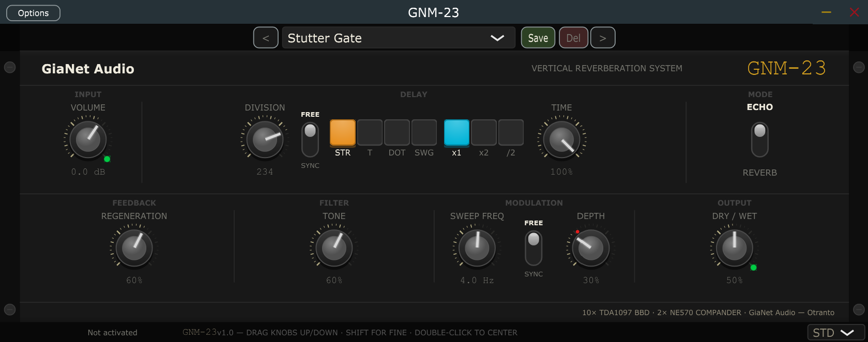Enable the DOT dotted delay button
Screen dimensions: 868x342
(x=397, y=133)
